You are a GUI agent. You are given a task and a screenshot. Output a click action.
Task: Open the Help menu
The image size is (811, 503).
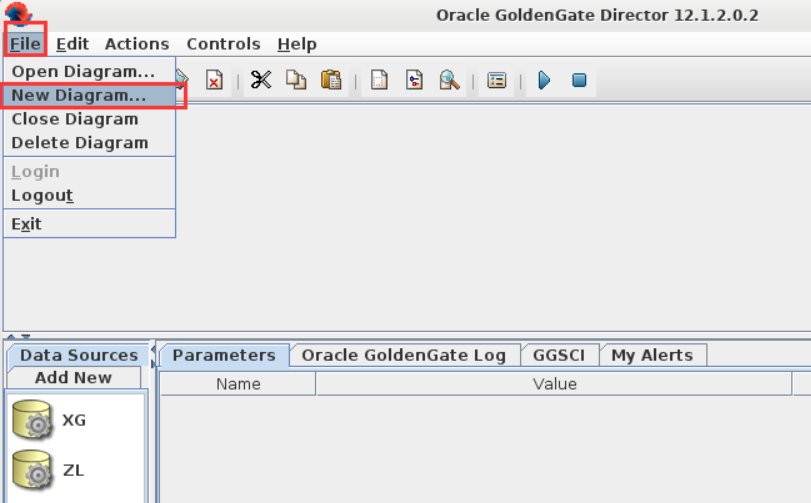coord(297,44)
